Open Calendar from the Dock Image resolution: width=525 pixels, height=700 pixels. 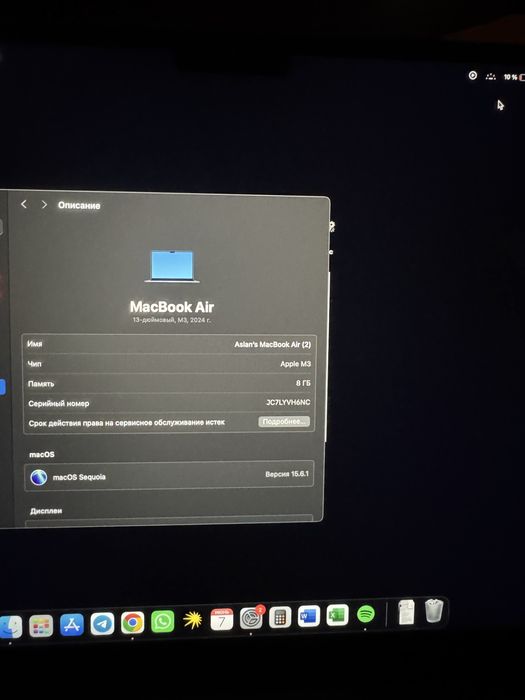coord(221,619)
